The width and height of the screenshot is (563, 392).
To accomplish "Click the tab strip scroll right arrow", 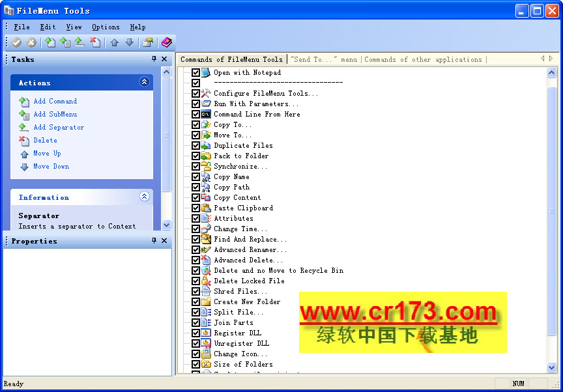I will (551, 59).
